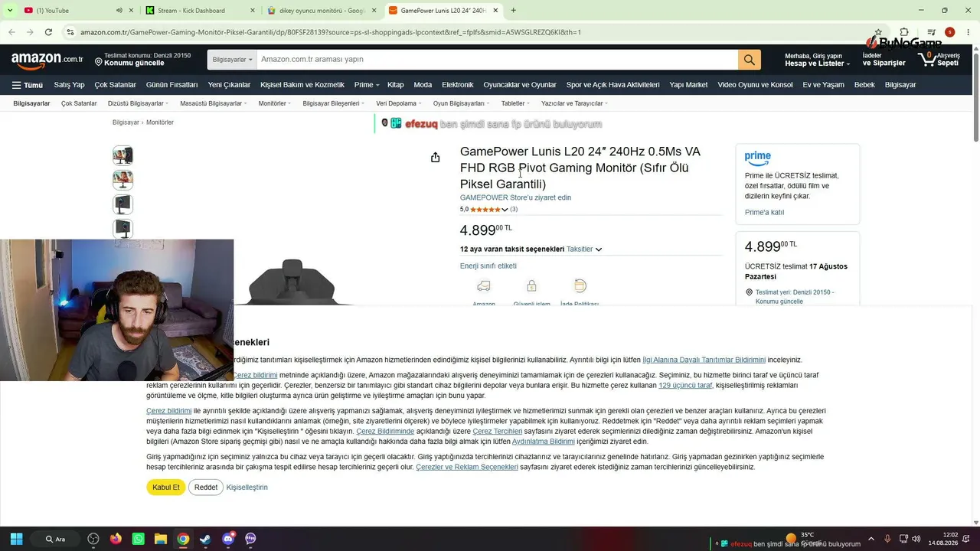
Task: Switch to the Stream - Kick Dashboard tab
Action: coord(199,10)
